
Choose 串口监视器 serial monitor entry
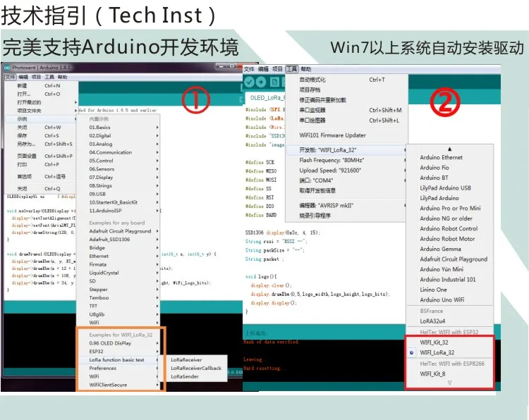coord(346,110)
